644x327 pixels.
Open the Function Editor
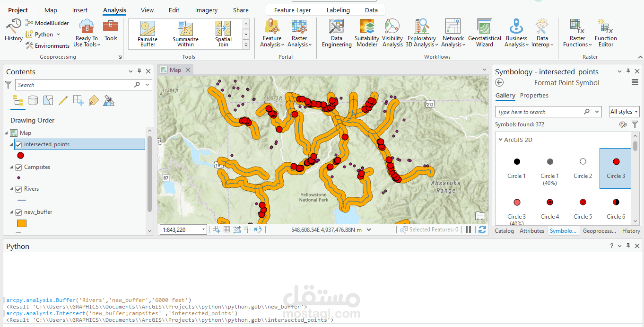click(606, 33)
